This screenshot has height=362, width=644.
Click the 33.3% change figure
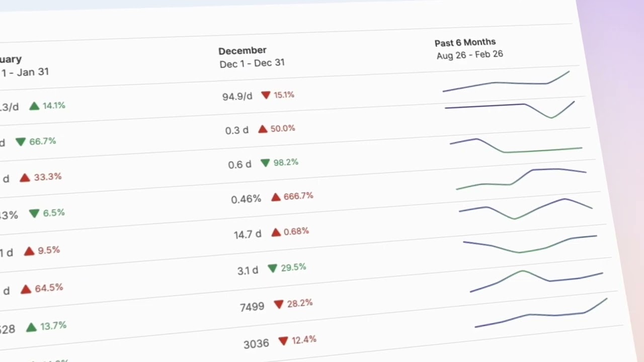48,177
